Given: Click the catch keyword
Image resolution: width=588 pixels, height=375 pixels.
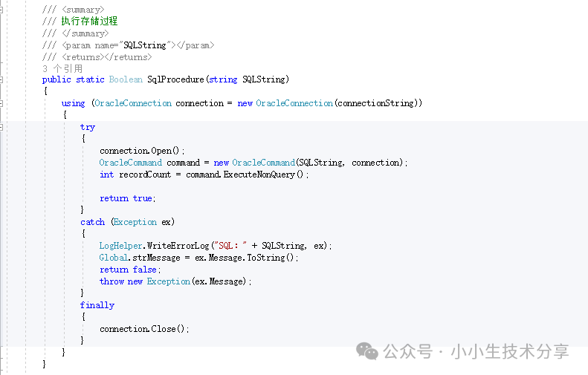Looking at the screenshot, I should coord(92,222).
